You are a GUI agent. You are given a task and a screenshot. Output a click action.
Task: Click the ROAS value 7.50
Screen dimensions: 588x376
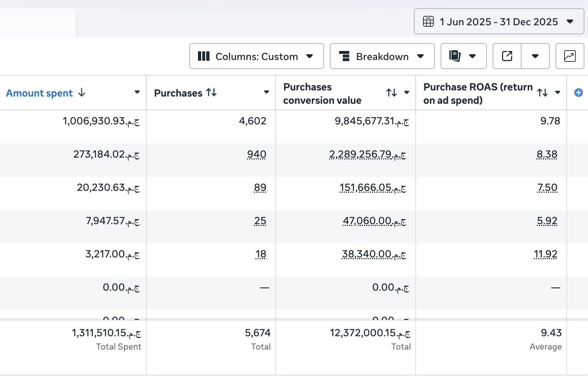pos(547,188)
